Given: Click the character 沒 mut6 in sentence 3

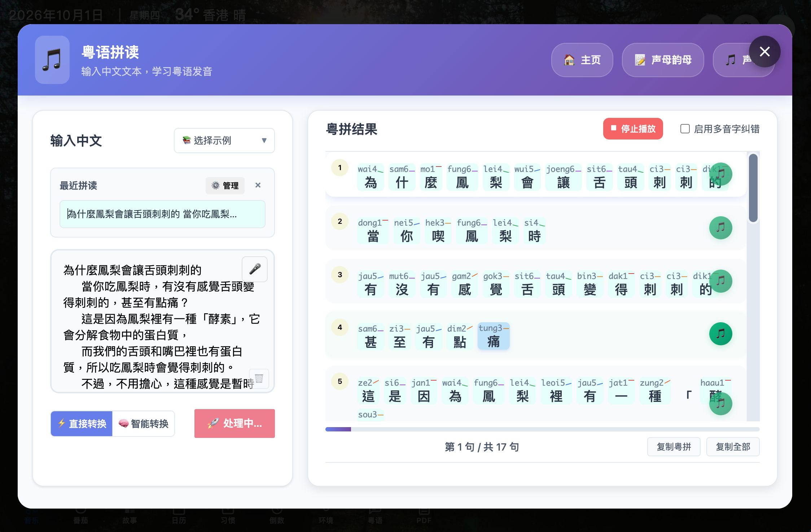Looking at the screenshot, I should coord(402,284).
